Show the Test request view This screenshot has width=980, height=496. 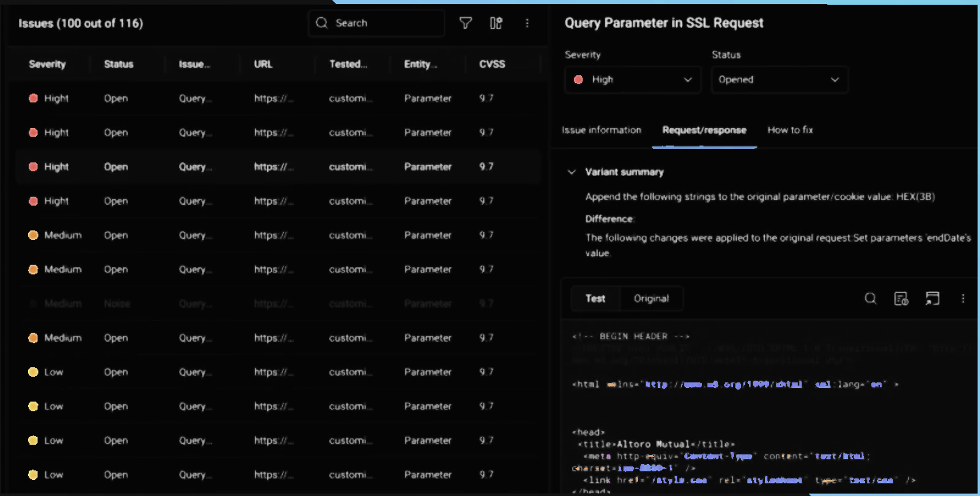click(x=596, y=298)
